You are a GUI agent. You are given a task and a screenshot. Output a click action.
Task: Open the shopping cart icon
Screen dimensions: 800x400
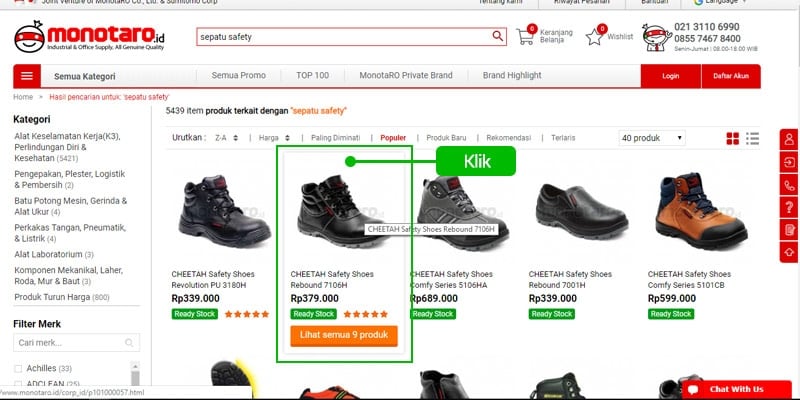click(526, 37)
